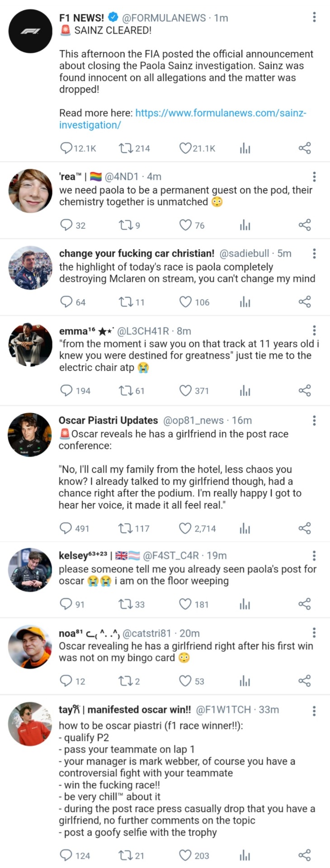
Task: Share the F1 NEWS Sainz tweet
Action: click(x=305, y=148)
